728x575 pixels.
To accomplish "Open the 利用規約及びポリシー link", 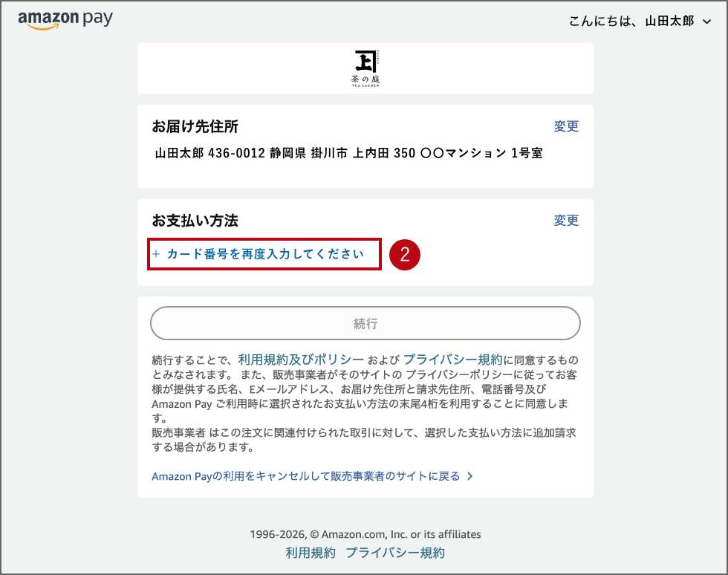I will point(301,360).
